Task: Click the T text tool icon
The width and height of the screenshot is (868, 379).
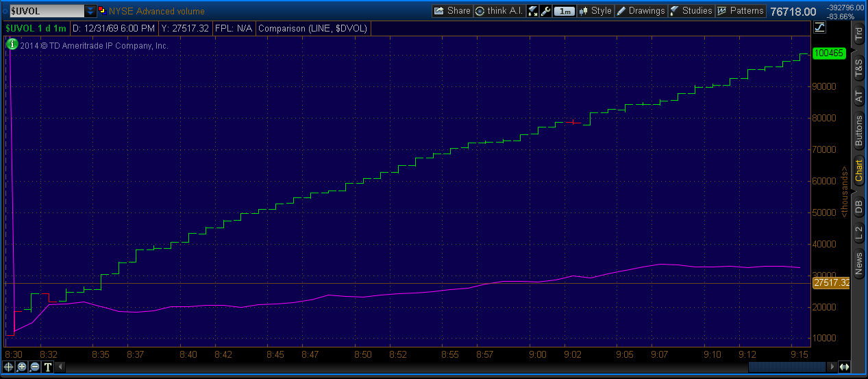Action: click(x=48, y=367)
